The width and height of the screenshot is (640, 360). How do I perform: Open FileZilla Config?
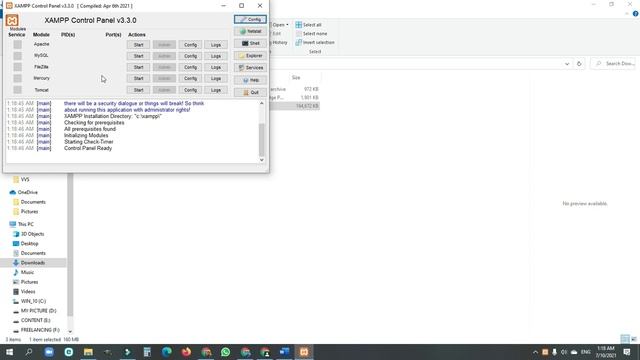point(190,67)
